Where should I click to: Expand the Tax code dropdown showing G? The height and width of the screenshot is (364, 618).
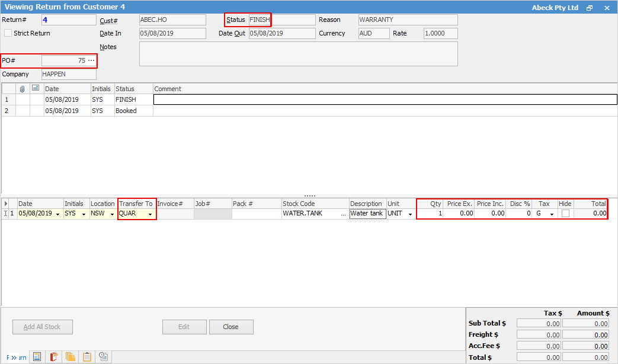552,214
